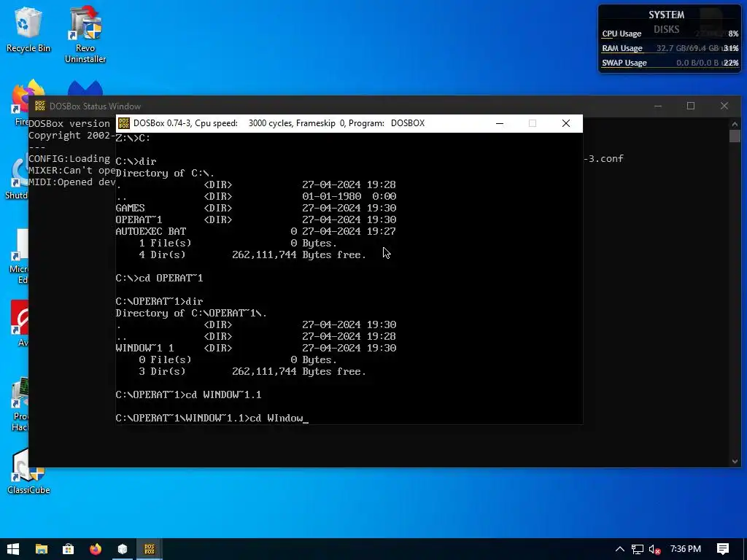
Task: Click 'cd WINDOW~1.1' command line
Action: (189, 394)
